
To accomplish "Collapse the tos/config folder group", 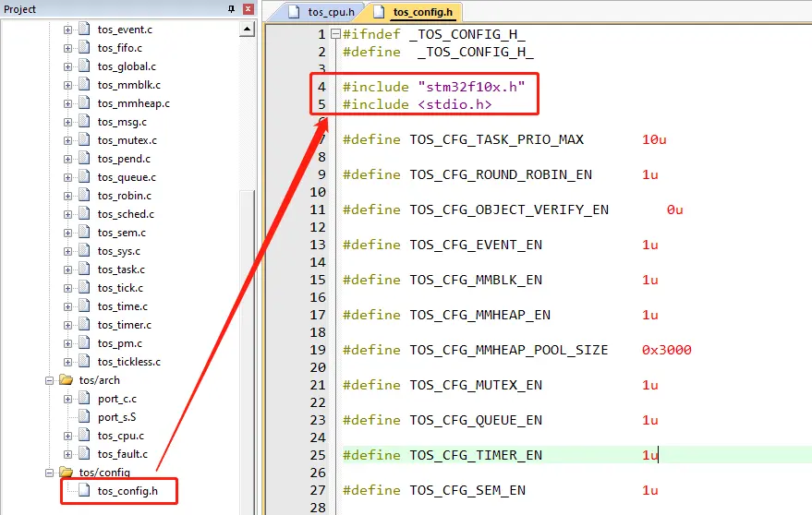I will tap(49, 473).
